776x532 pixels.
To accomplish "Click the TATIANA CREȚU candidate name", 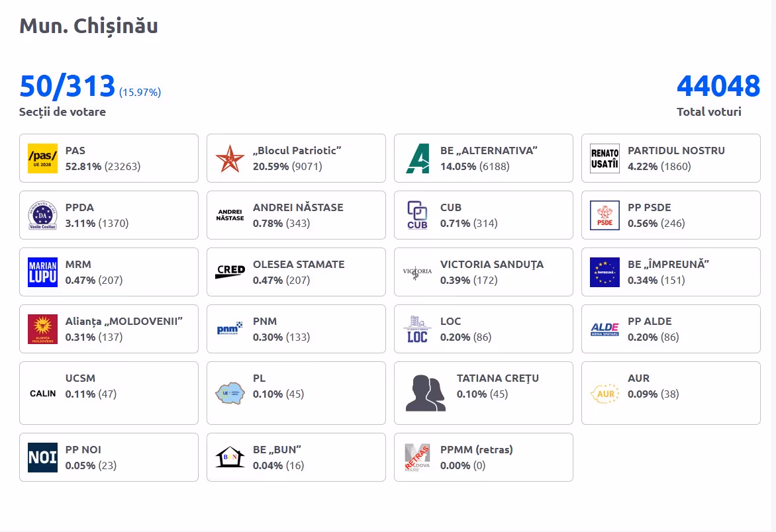I will 498,378.
